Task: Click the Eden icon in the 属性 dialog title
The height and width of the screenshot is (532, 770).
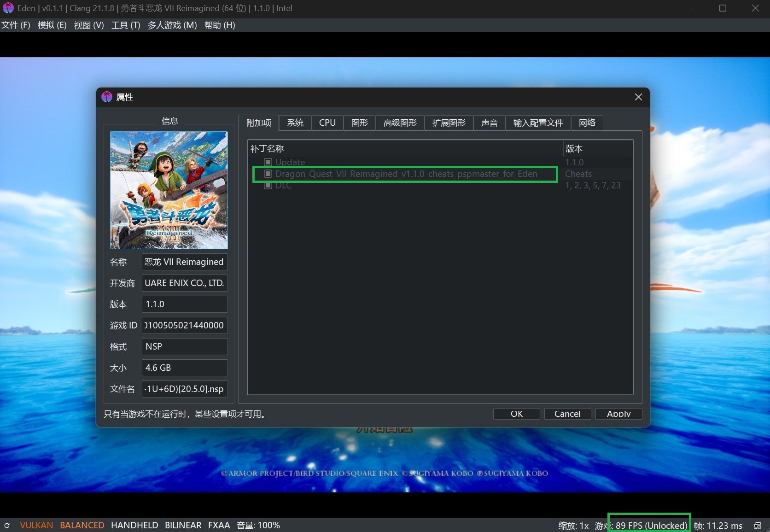Action: click(x=107, y=97)
